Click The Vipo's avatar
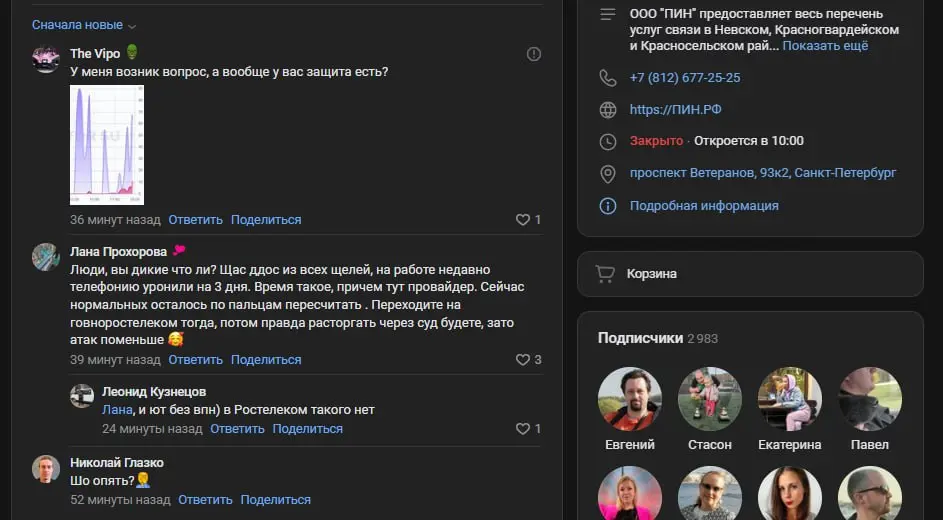 46,59
